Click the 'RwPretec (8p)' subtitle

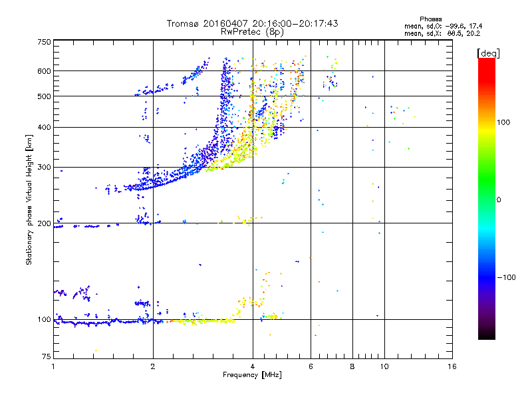252,32
